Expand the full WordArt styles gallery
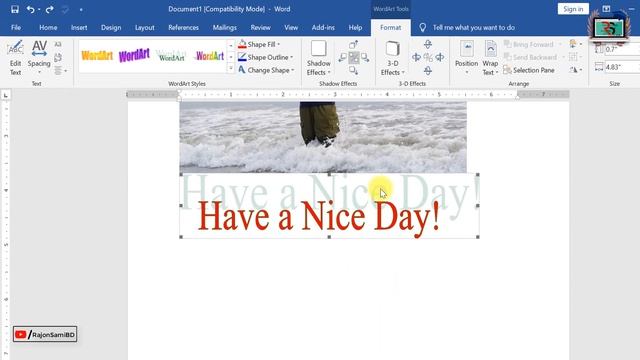Screen dimensions: 640x360 (231, 69)
